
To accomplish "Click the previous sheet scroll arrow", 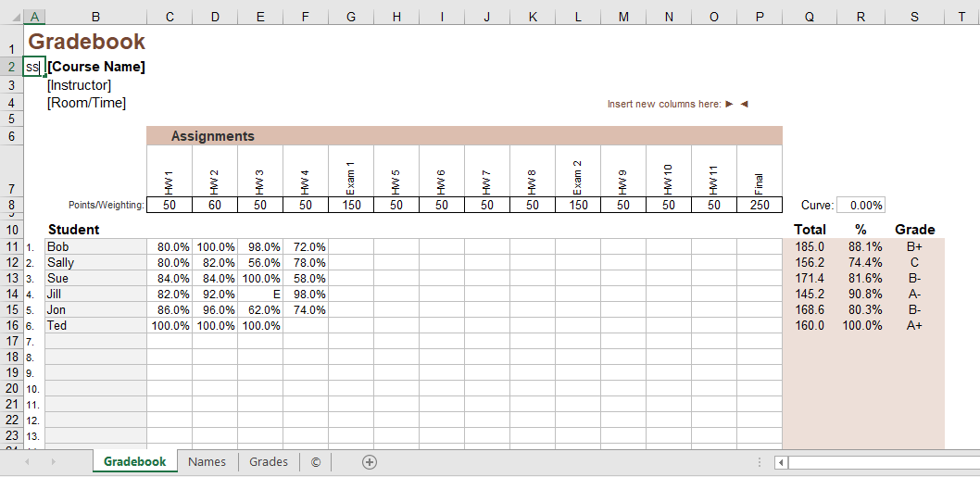I will click(28, 462).
